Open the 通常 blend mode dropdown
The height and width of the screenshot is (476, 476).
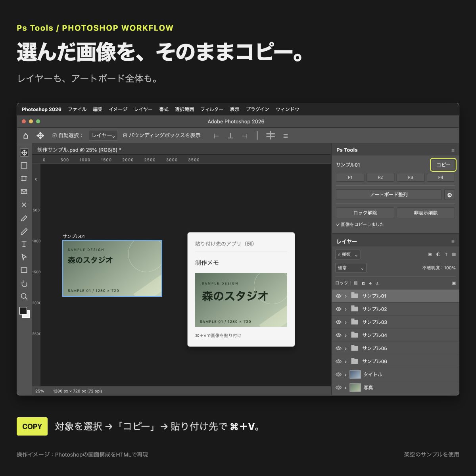coord(351,268)
